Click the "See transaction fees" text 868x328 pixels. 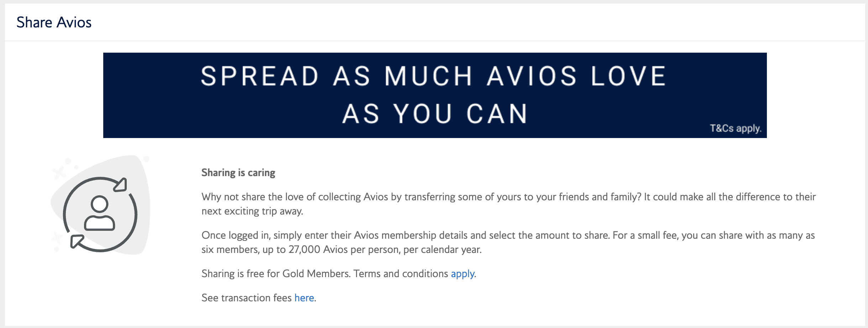tap(246, 298)
